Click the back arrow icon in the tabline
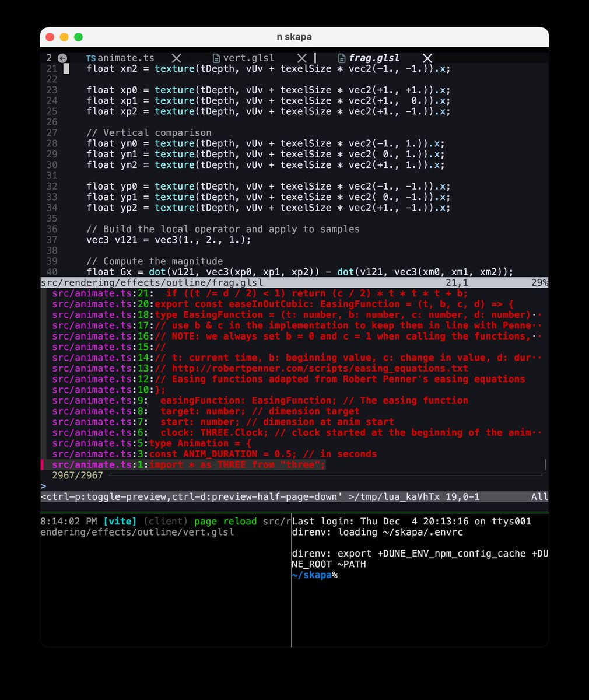Viewport: 589px width, 700px height. tap(62, 58)
